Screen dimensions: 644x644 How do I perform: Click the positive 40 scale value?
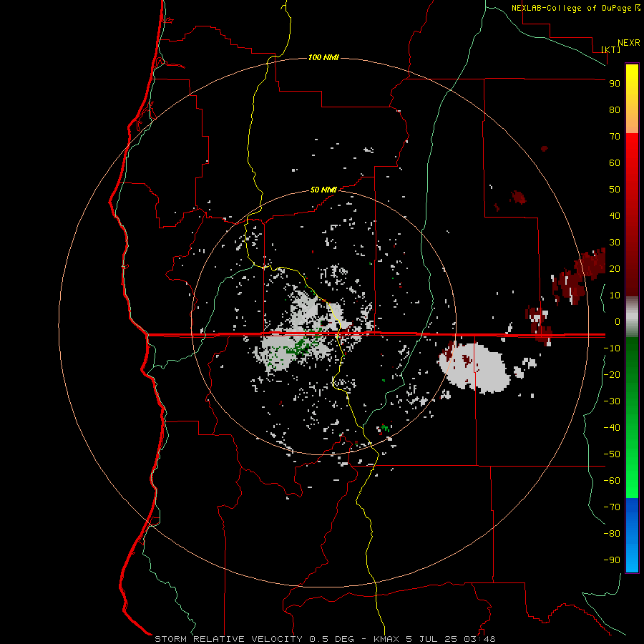pyautogui.click(x=615, y=215)
